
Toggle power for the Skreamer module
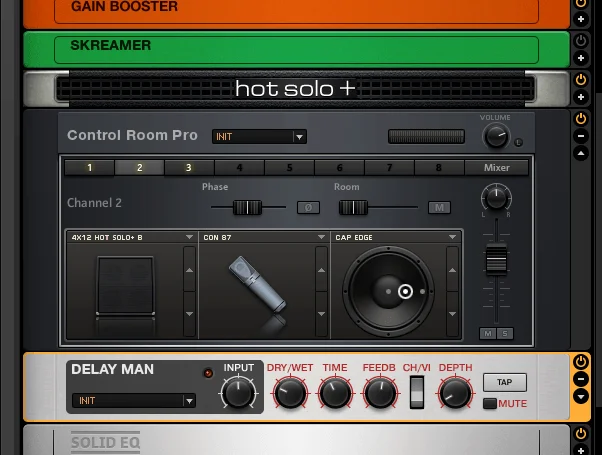[x=581, y=41]
